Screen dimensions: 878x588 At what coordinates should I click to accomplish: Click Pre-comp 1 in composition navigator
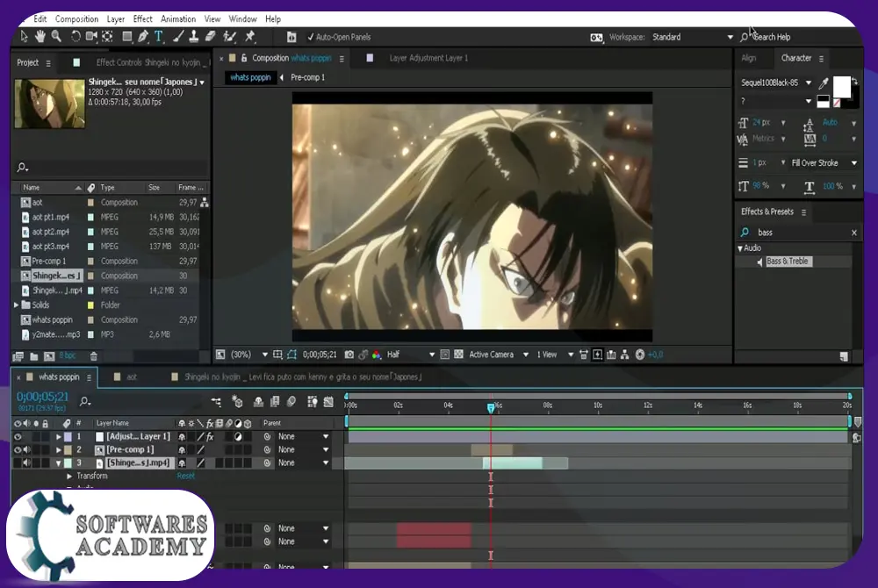(307, 78)
